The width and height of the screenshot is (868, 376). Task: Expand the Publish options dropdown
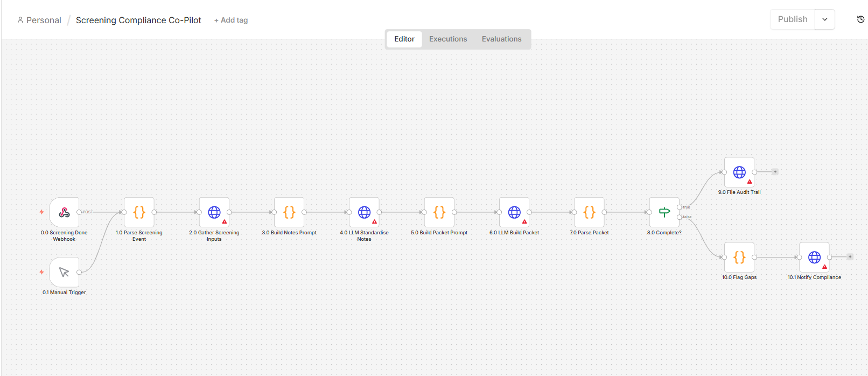pos(825,19)
